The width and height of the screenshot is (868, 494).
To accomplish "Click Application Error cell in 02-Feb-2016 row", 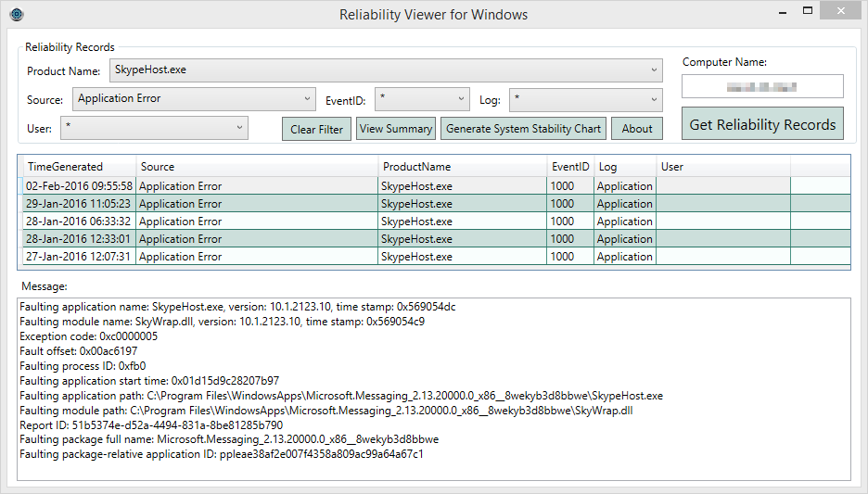I will [x=257, y=186].
